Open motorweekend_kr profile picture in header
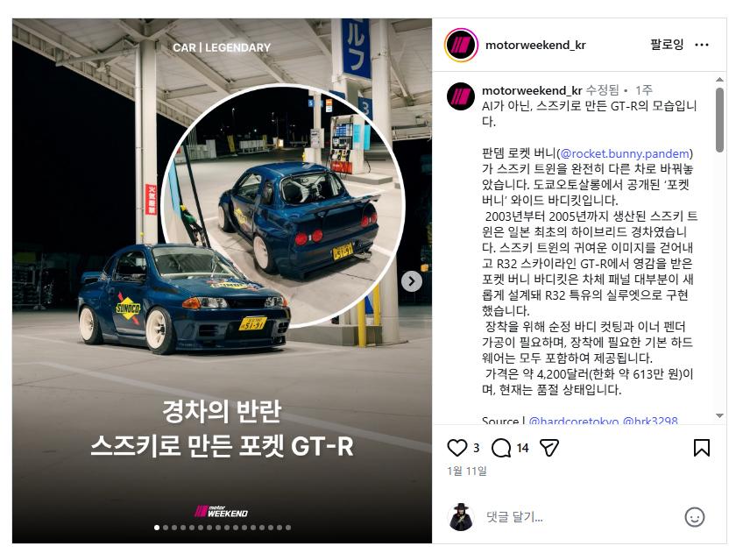This screenshot has height=560, width=743. point(460,45)
